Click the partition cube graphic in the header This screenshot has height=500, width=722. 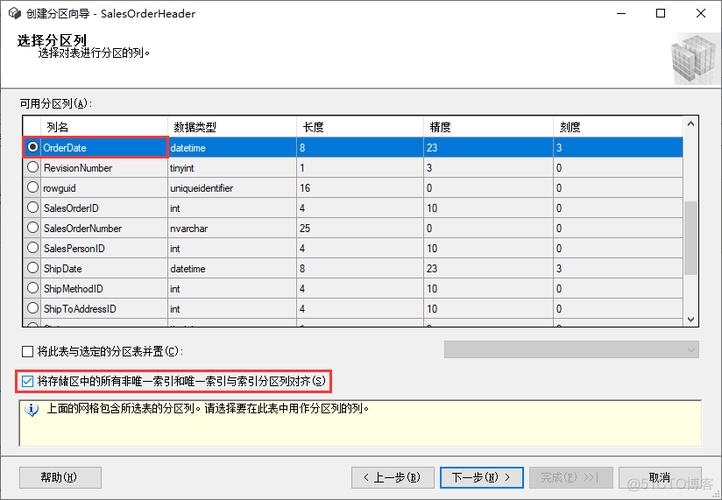point(695,59)
